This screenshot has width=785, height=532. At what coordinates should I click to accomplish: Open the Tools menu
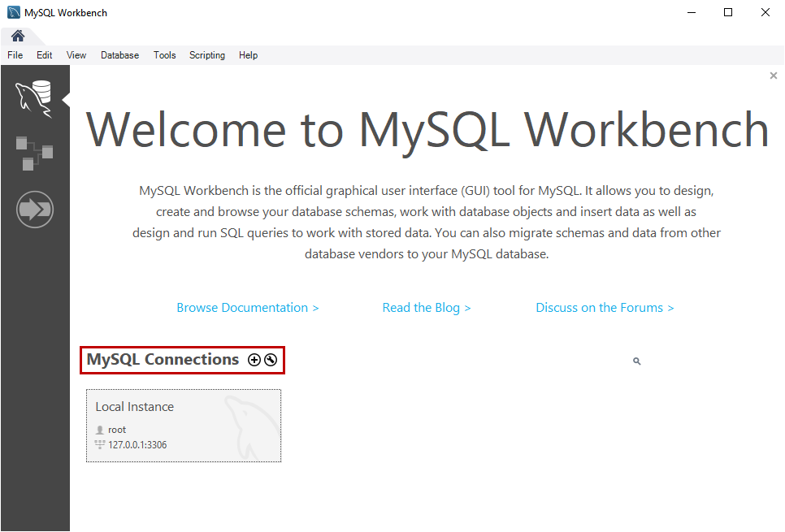coord(165,55)
